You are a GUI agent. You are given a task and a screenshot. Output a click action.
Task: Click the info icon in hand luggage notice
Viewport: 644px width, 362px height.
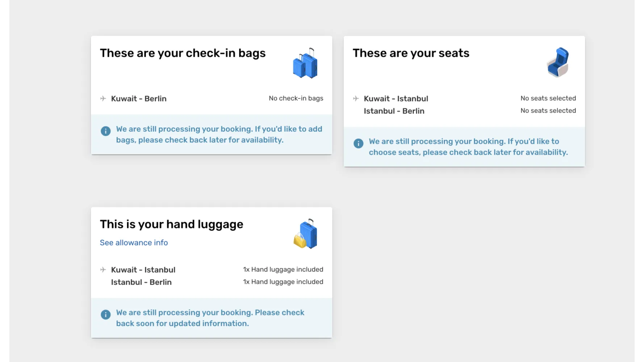[x=105, y=315]
